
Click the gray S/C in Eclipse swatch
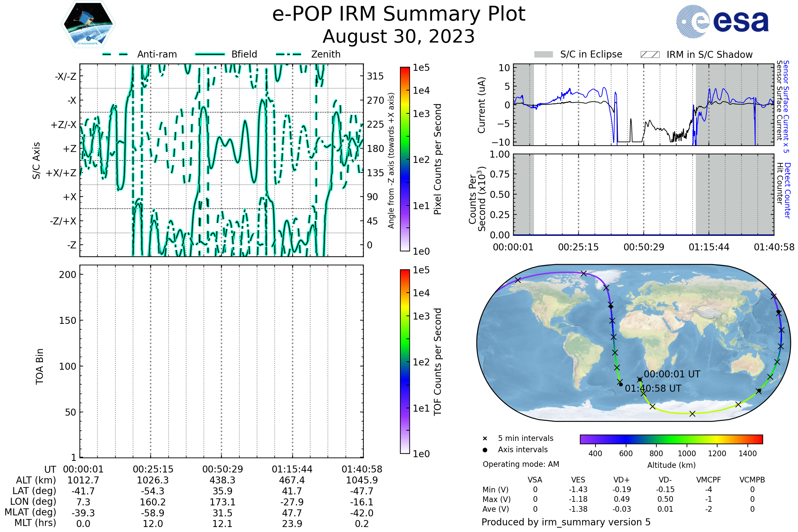(543, 55)
